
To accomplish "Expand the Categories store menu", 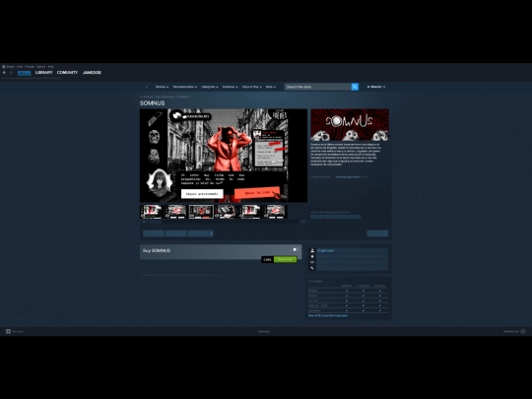I will (210, 87).
